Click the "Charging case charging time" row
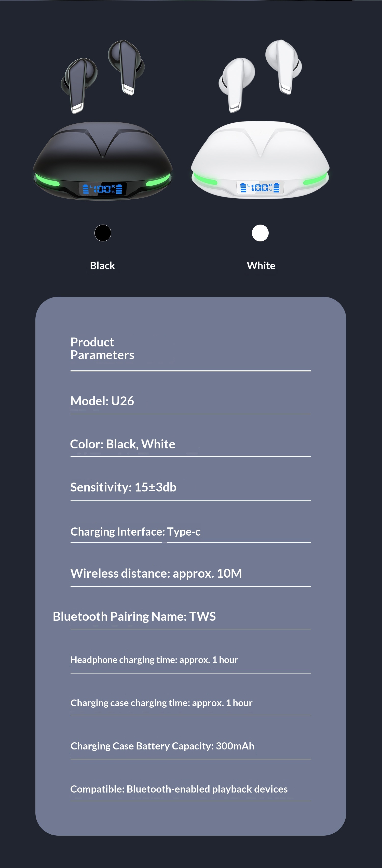382x868 pixels. (161, 703)
